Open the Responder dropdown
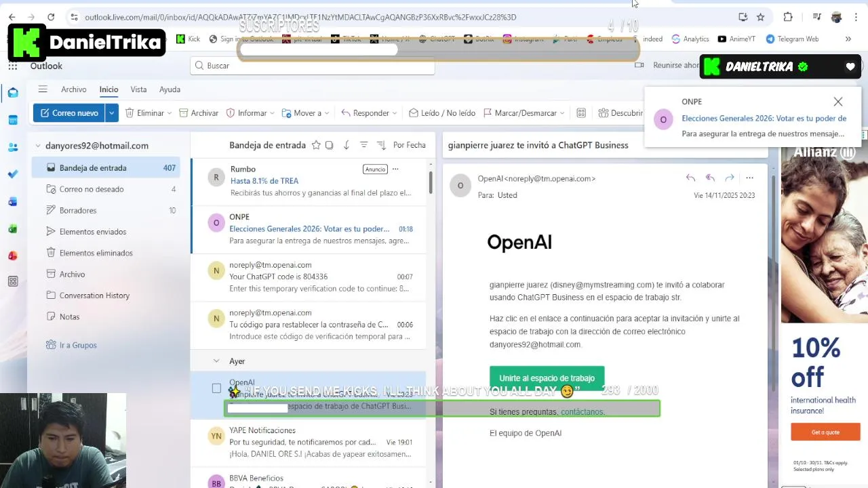Viewport: 868px width, 488px height. pos(395,113)
